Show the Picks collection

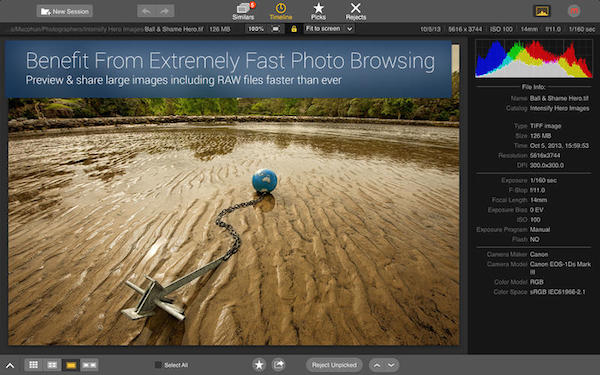pyautogui.click(x=318, y=11)
